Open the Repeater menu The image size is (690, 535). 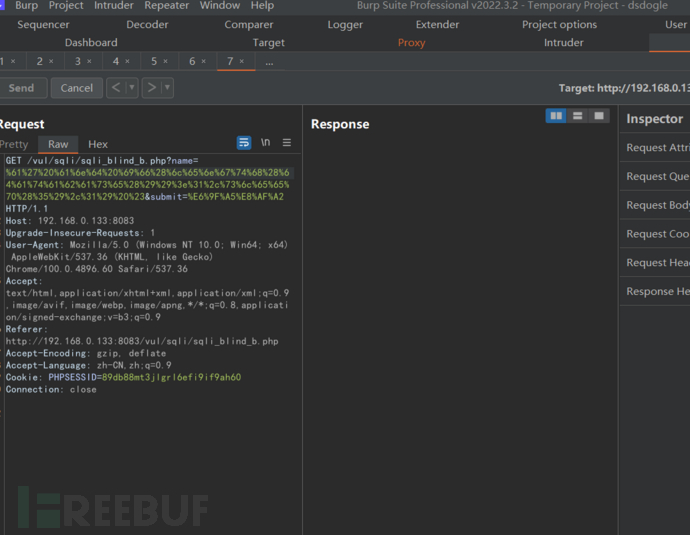[x=166, y=5]
